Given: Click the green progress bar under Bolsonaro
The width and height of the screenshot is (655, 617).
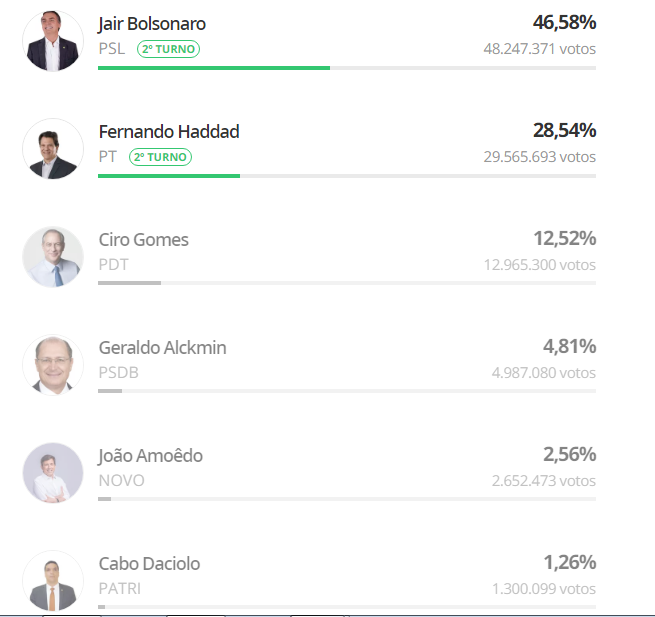Looking at the screenshot, I should point(214,68).
